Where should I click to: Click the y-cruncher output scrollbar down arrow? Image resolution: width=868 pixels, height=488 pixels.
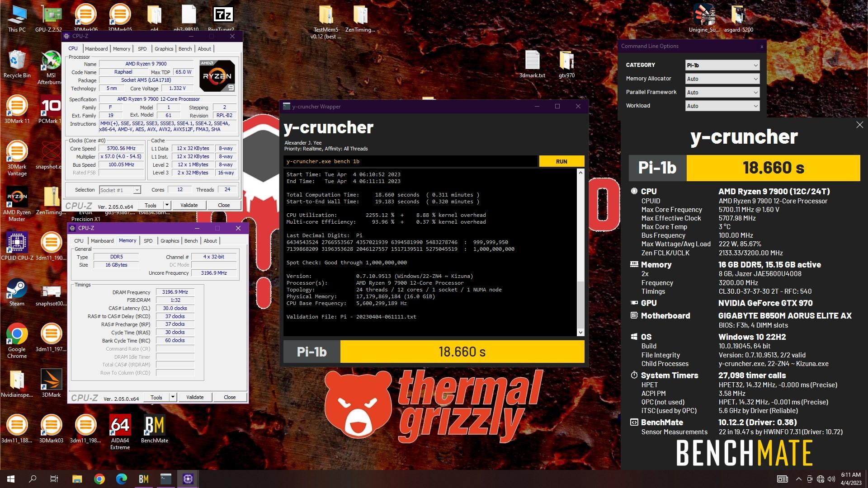[x=580, y=333]
